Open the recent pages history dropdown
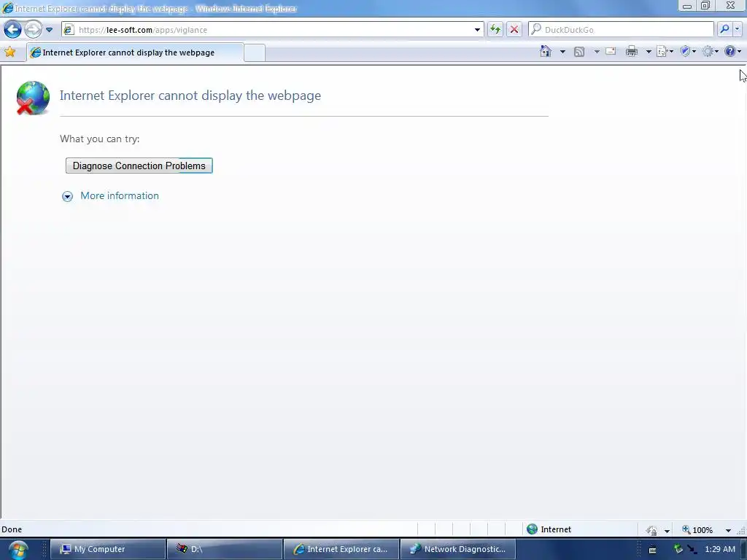This screenshot has height=560, width=747. tap(49, 29)
